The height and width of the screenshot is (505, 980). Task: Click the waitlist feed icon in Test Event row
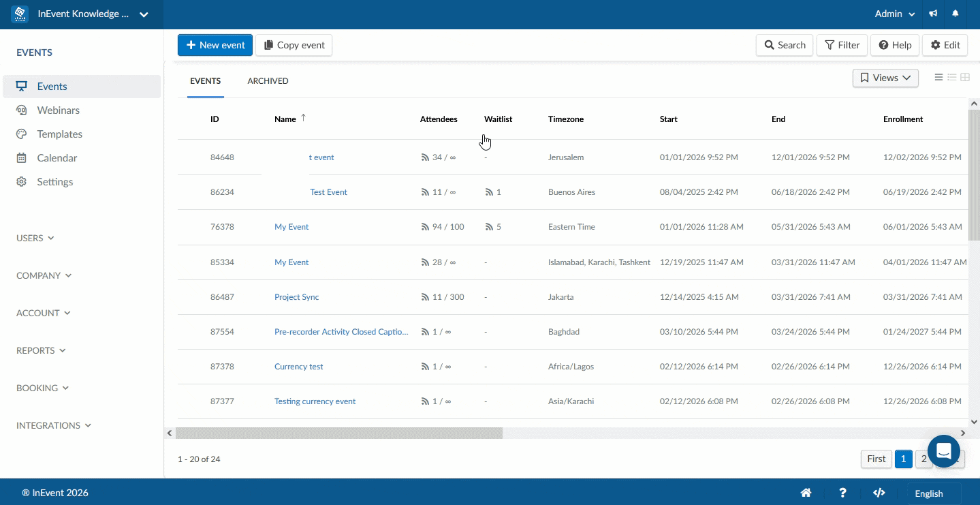[x=488, y=192]
